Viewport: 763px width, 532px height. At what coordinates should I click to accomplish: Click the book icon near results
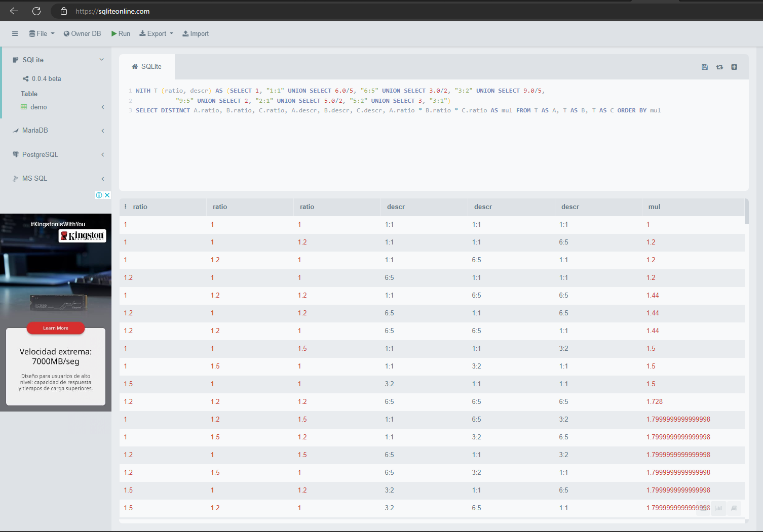click(x=734, y=508)
